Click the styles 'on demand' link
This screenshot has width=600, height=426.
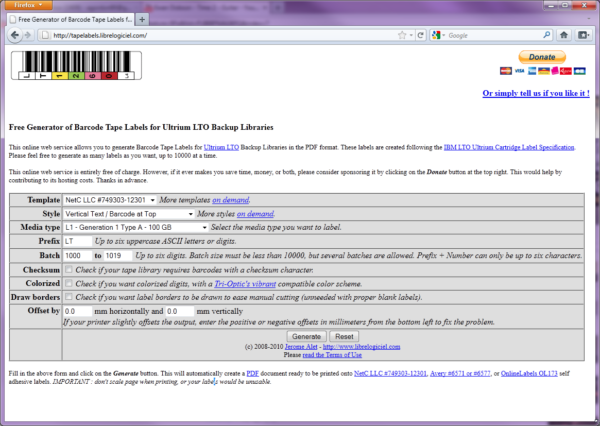[x=255, y=214]
